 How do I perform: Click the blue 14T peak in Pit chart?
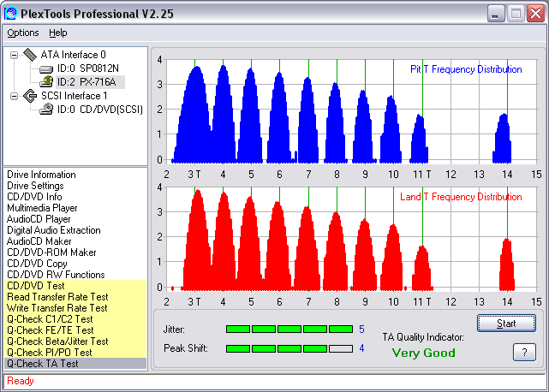point(502,140)
